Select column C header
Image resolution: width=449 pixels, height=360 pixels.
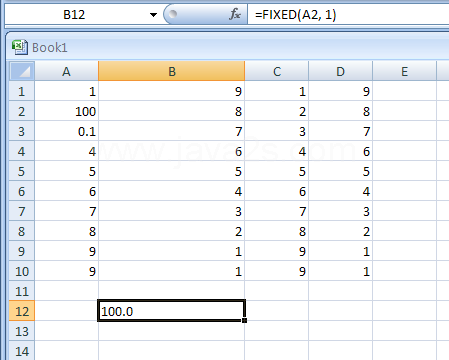[x=277, y=71]
